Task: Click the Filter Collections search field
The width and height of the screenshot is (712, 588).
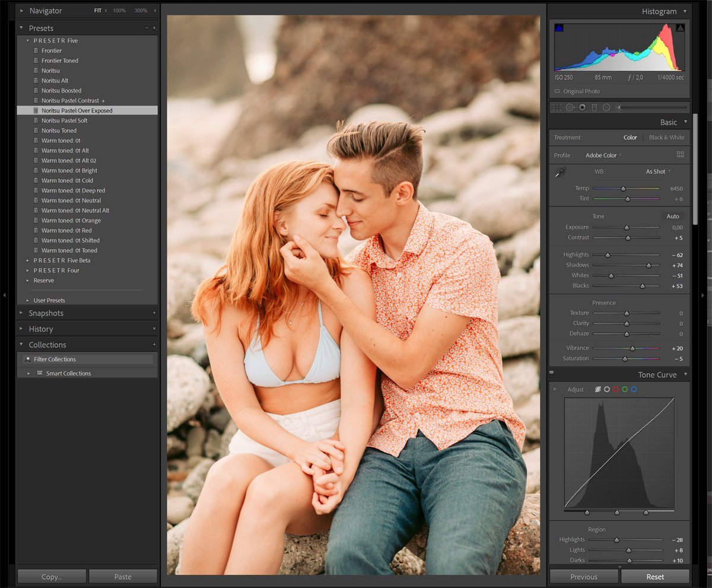Action: [88, 359]
